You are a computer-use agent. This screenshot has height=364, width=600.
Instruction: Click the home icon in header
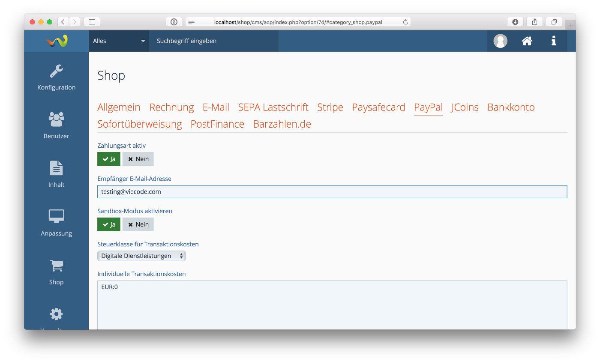click(x=527, y=41)
